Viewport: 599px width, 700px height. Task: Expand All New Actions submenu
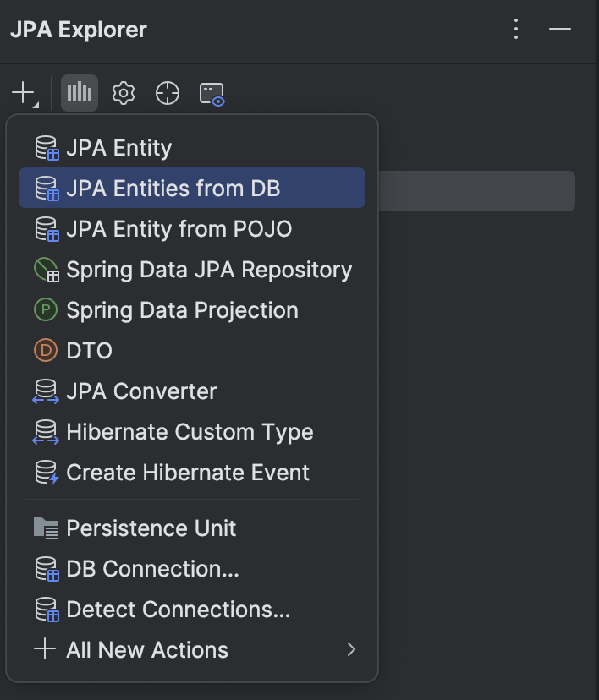[192, 649]
